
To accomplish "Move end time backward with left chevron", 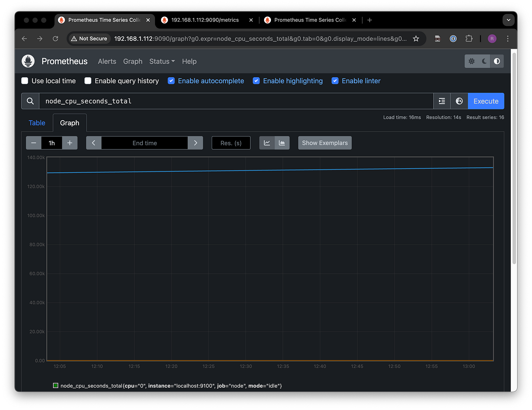I will [94, 143].
